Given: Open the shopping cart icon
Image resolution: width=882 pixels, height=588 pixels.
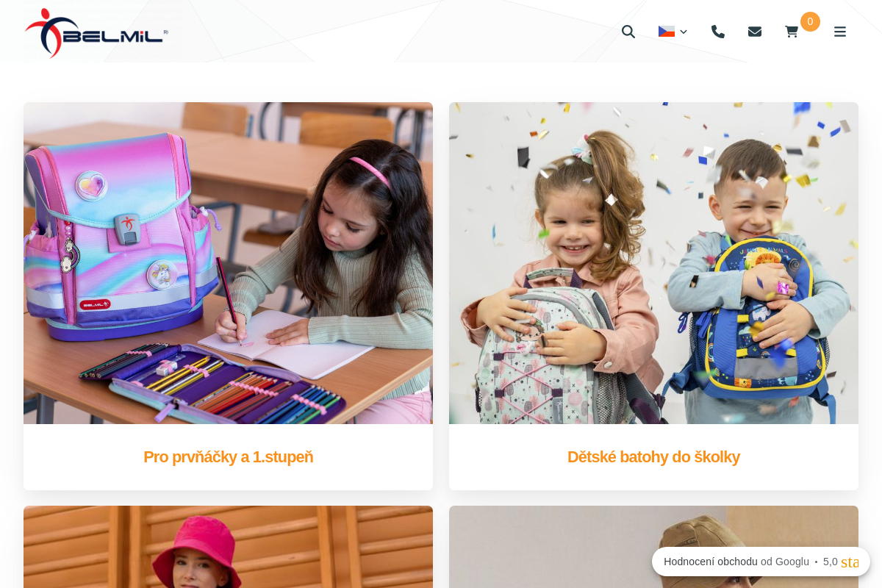Looking at the screenshot, I should pyautogui.click(x=792, y=32).
